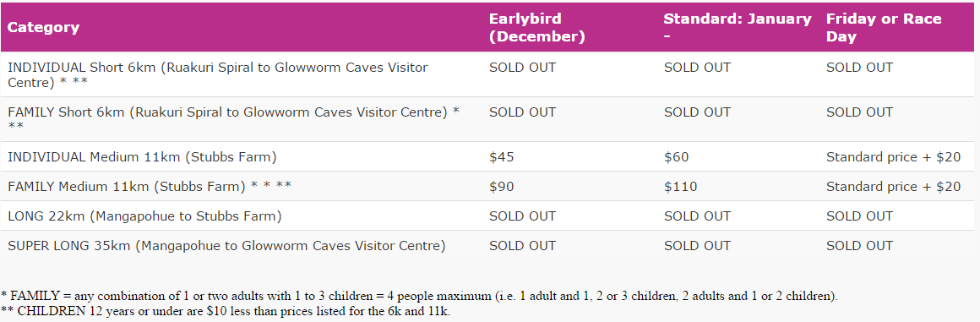The image size is (980, 322).
Task: Select LONG 22km Mangapohue to Stubbs Farm
Action: 144,216
